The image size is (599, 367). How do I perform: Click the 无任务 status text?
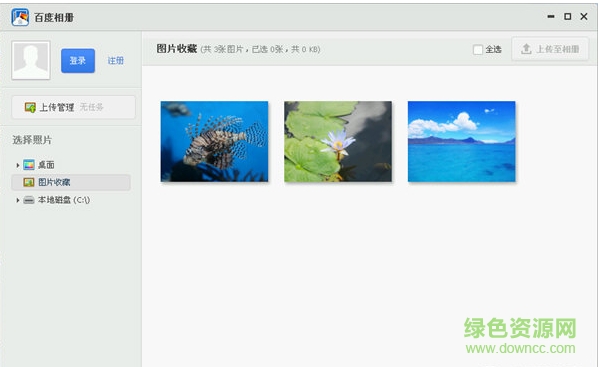coord(91,107)
